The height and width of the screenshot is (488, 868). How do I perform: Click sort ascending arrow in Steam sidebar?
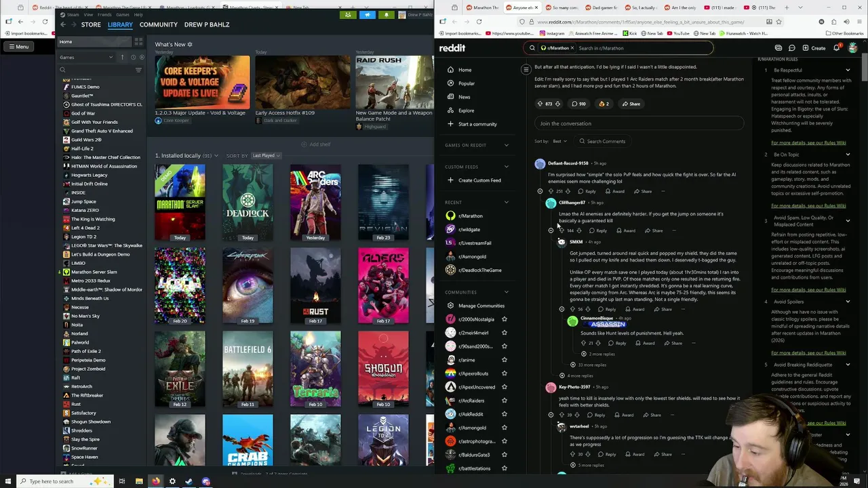click(123, 57)
